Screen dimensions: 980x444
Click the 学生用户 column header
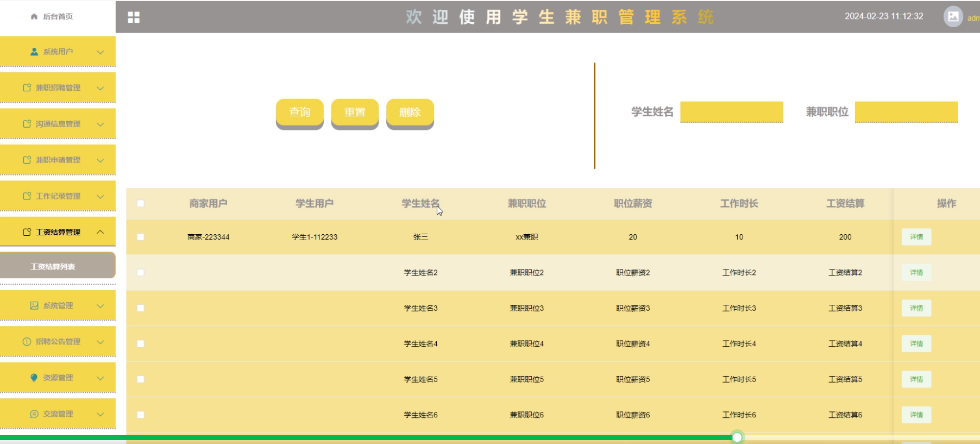(315, 203)
